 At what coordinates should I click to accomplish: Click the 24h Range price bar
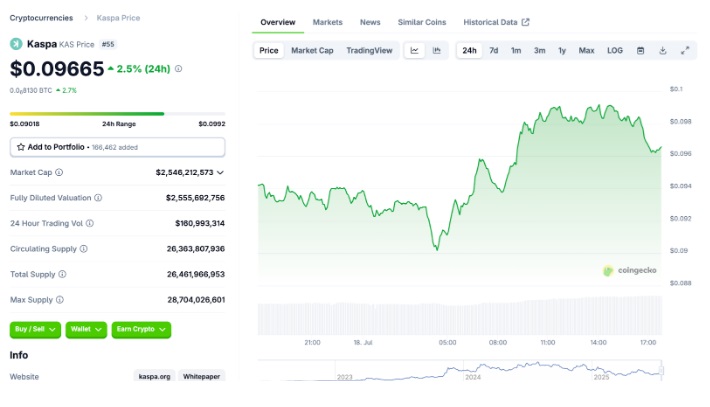[x=117, y=114]
